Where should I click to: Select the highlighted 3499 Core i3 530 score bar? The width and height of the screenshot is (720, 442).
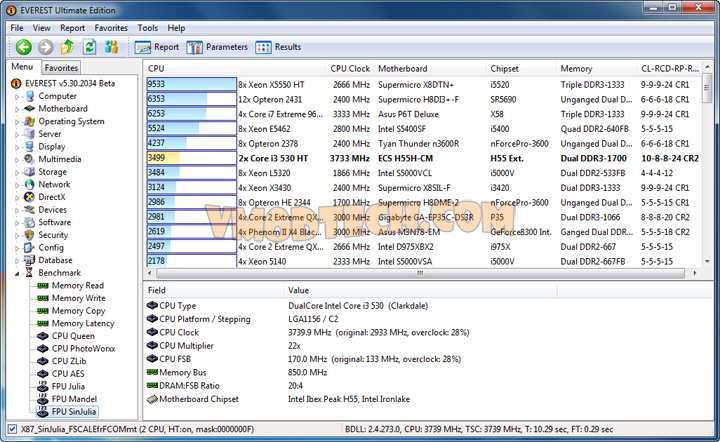coord(191,158)
